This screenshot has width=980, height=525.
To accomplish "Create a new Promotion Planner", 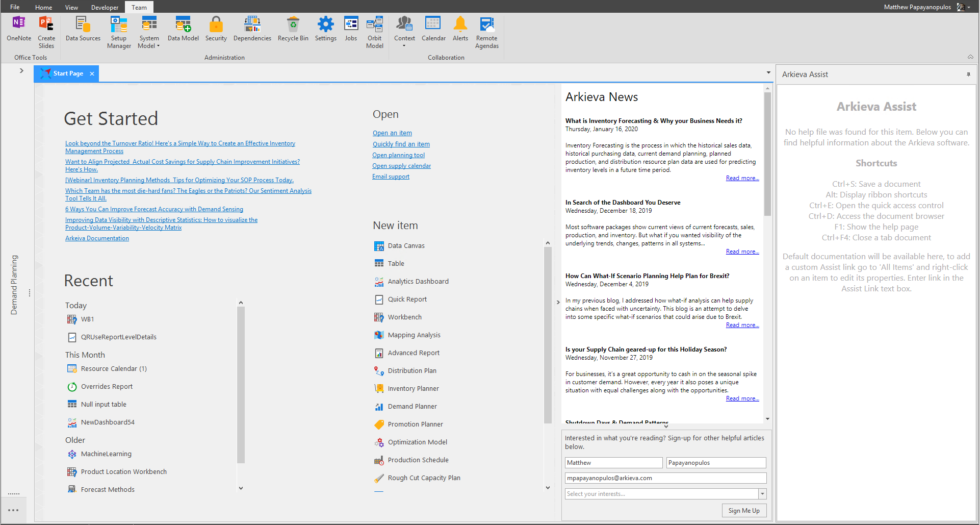I will click(x=409, y=424).
